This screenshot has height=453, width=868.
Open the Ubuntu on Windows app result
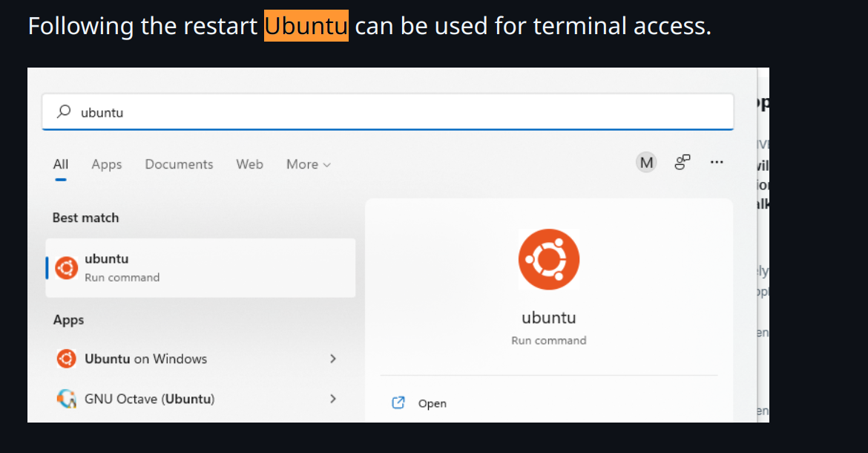[x=200, y=359]
